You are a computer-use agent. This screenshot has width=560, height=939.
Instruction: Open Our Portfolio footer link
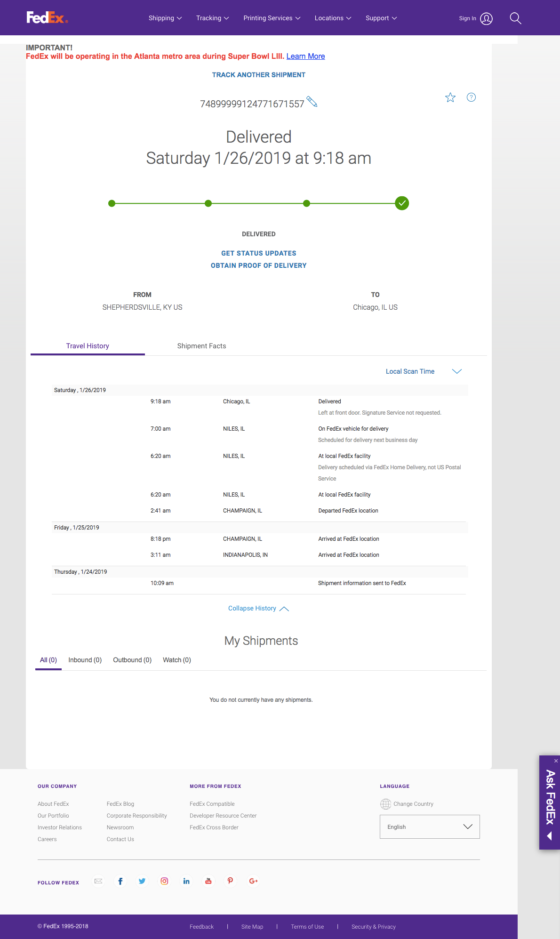point(53,816)
